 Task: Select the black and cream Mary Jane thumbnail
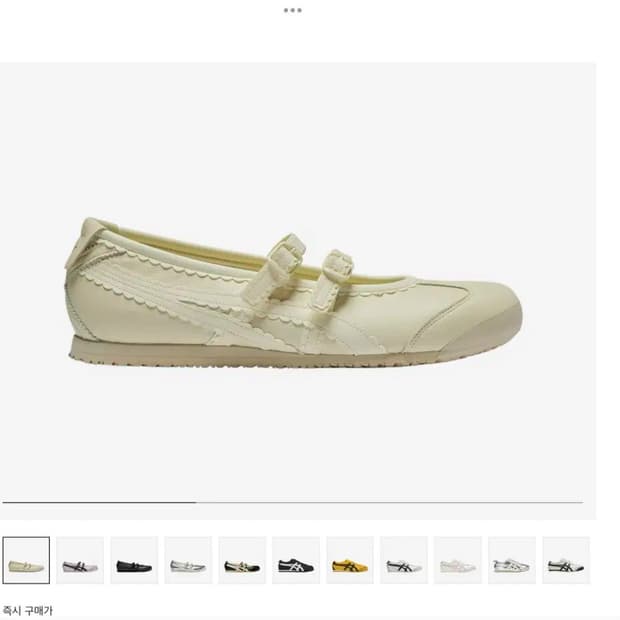click(242, 560)
